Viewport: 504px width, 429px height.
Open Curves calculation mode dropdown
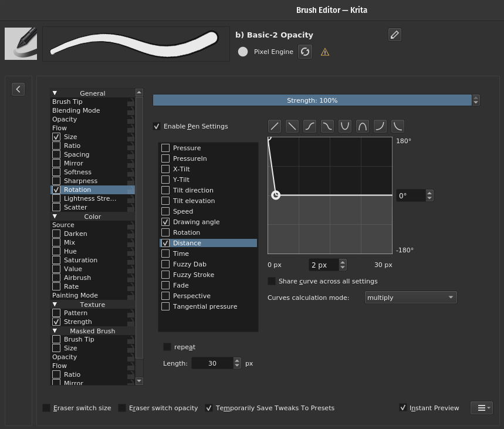(x=410, y=298)
